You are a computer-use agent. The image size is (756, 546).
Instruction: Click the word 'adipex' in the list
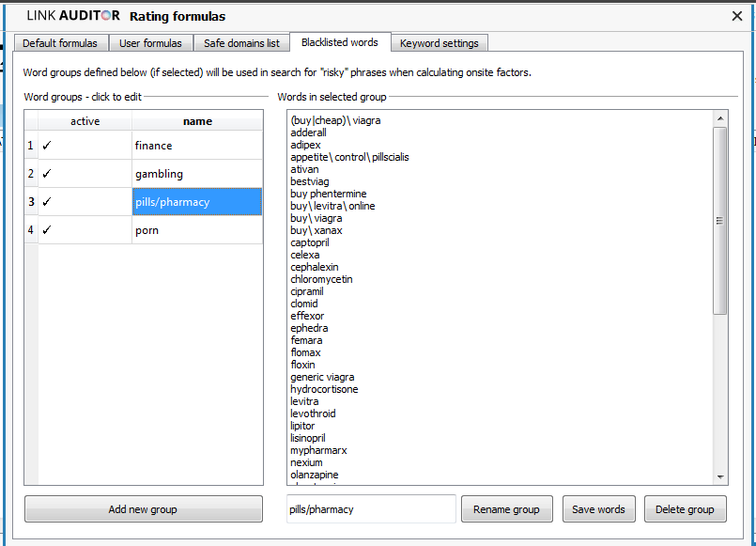click(x=305, y=145)
